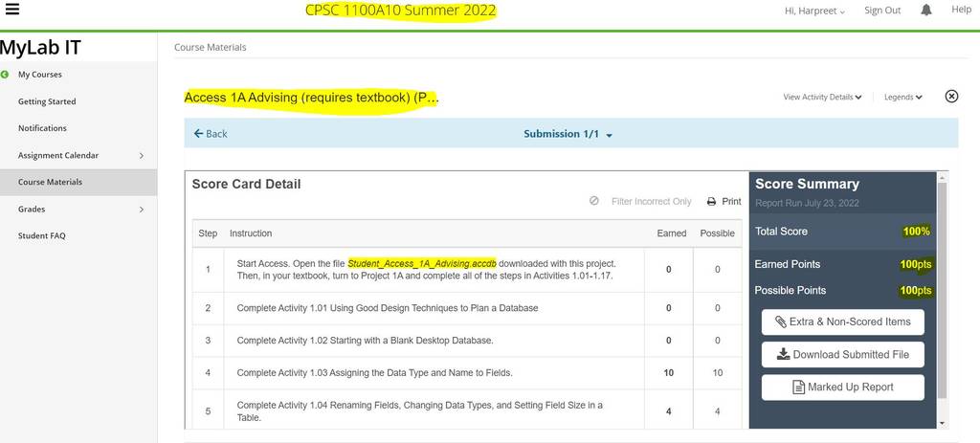Expand the Grades chevron

[x=142, y=210]
